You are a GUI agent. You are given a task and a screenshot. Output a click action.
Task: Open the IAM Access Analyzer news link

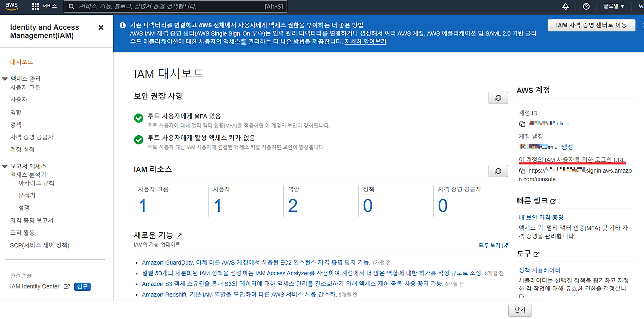(x=312, y=273)
